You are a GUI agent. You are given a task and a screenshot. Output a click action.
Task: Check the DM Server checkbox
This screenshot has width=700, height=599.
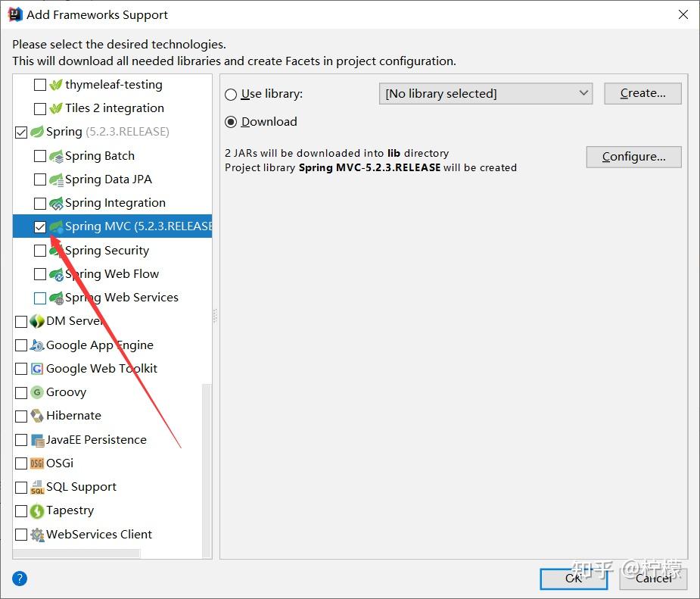[21, 322]
